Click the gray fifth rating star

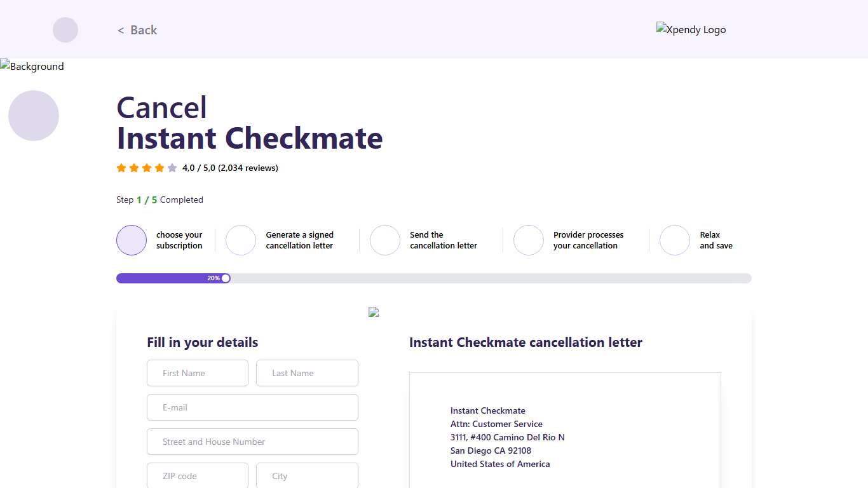coord(172,168)
